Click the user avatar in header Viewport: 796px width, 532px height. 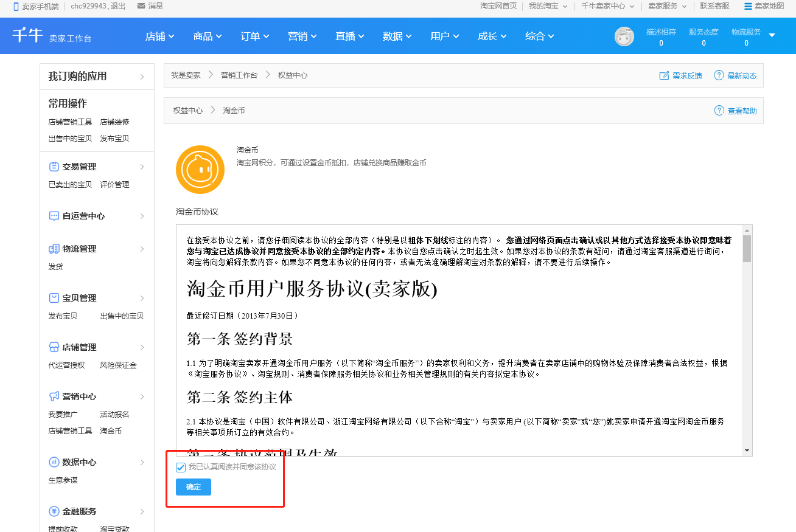click(624, 36)
